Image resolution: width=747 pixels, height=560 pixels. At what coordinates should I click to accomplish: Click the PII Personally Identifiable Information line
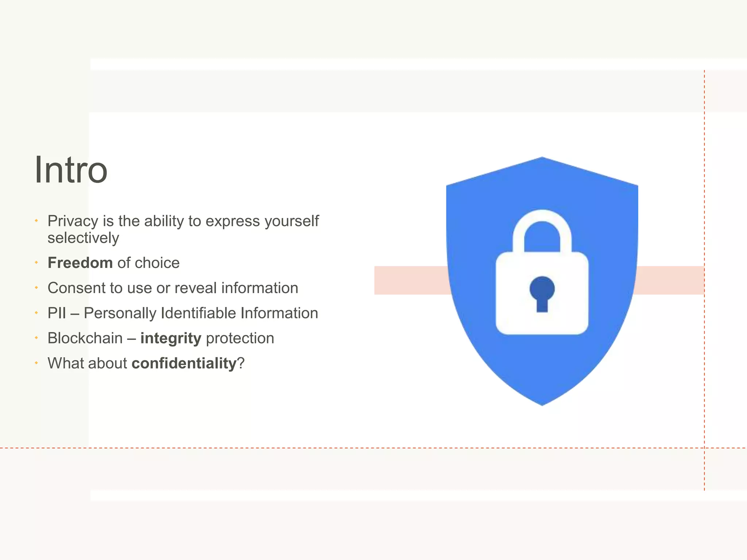(183, 313)
